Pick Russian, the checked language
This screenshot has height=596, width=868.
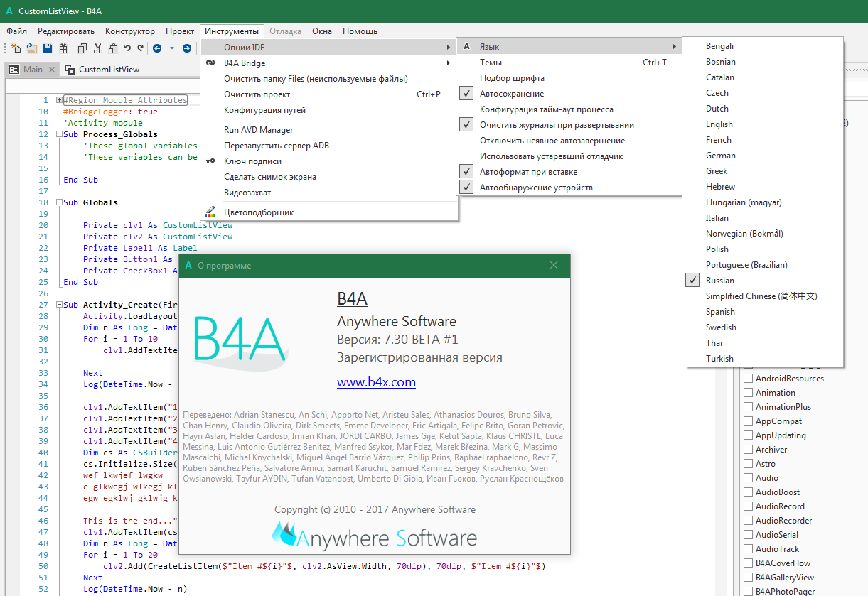click(x=763, y=281)
